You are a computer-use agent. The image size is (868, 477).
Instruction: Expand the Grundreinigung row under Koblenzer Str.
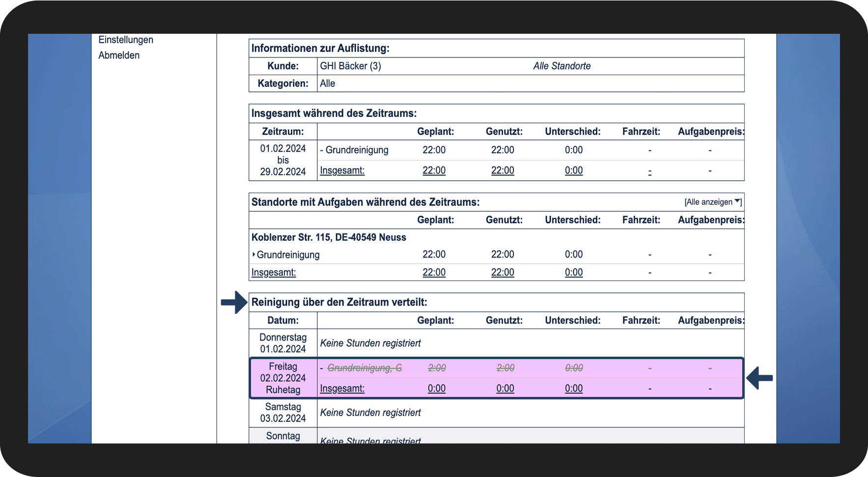click(253, 254)
